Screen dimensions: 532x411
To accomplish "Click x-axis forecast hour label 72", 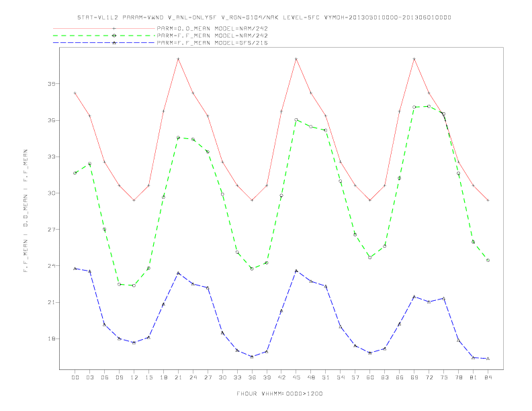I will point(429,377).
